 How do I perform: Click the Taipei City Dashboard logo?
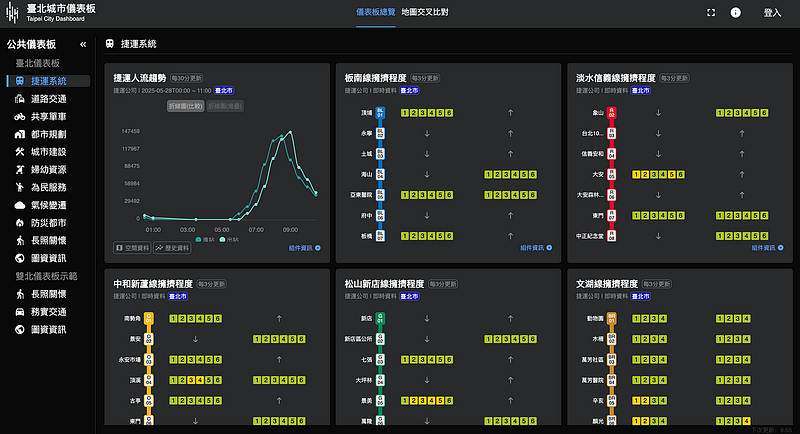51,13
